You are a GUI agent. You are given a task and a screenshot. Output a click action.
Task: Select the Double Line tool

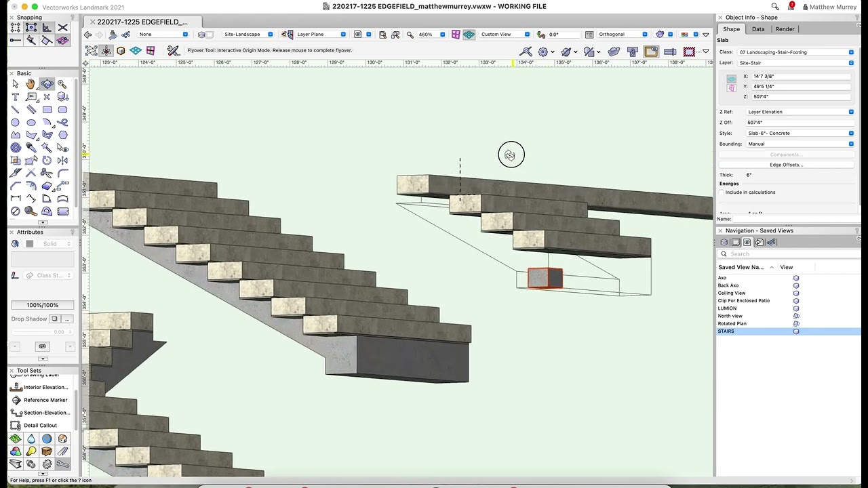tap(31, 110)
